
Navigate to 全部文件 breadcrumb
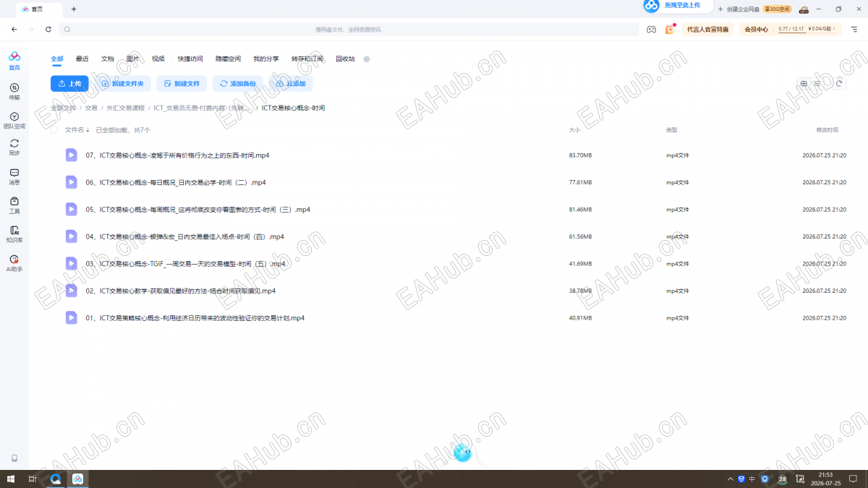(x=63, y=108)
